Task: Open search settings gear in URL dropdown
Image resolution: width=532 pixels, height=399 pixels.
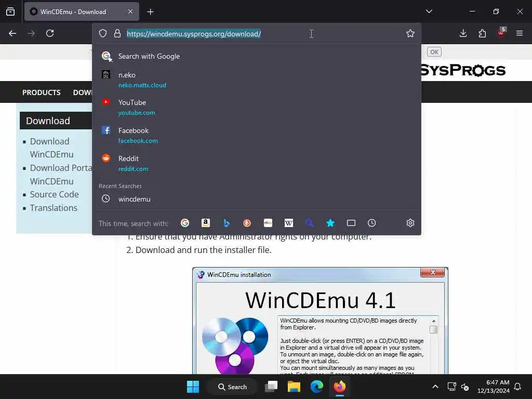Action: click(410, 223)
